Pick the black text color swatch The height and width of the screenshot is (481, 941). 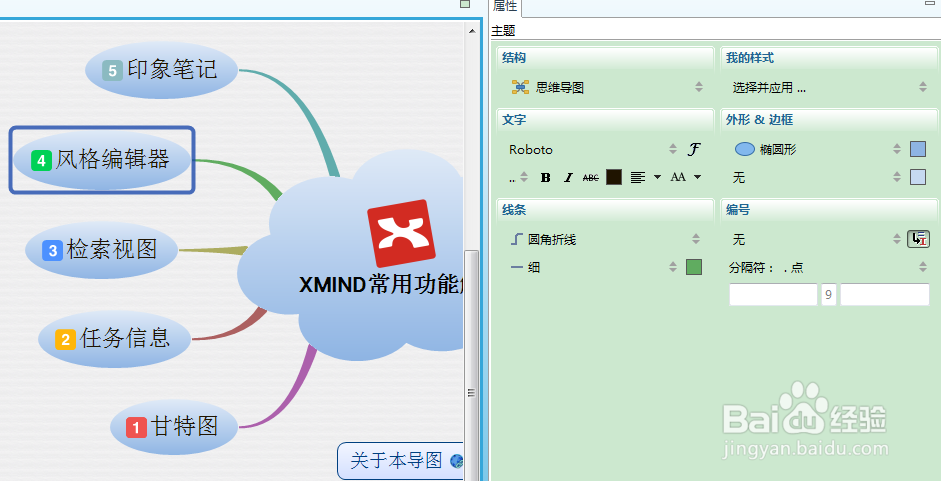pyautogui.click(x=614, y=177)
